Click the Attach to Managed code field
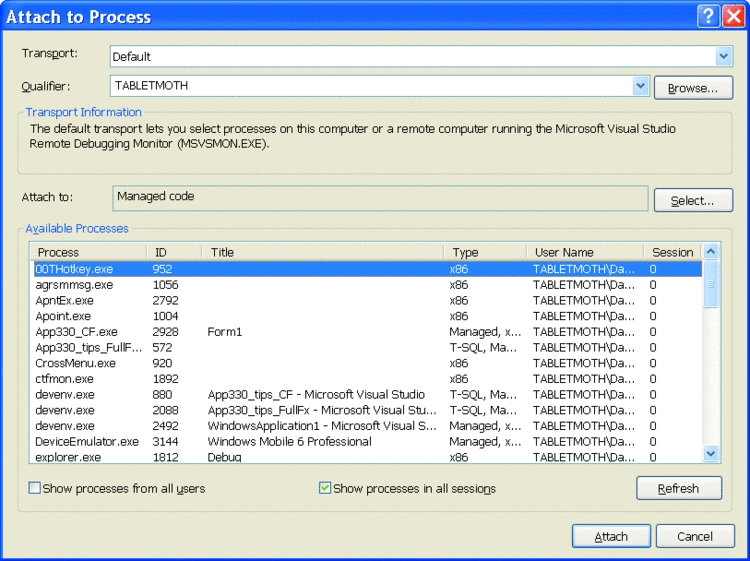Screen dimensions: 750x561 380,198
